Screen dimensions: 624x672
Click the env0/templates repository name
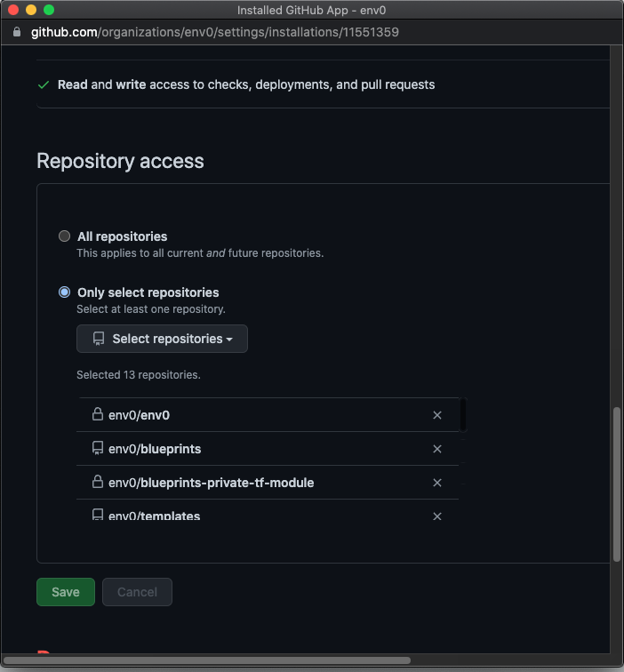[155, 516]
